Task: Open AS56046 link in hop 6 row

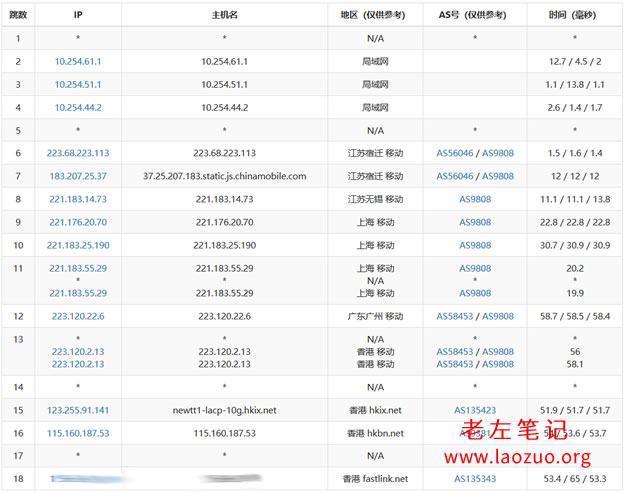Action: [456, 153]
